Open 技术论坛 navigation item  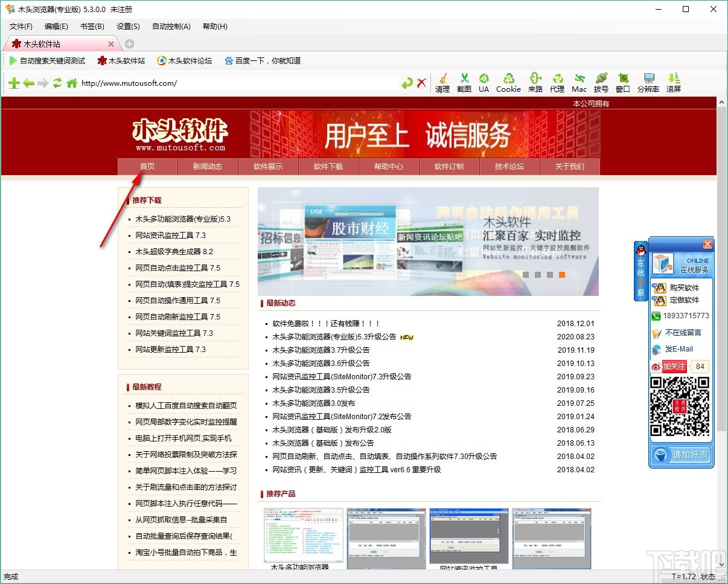point(509,167)
